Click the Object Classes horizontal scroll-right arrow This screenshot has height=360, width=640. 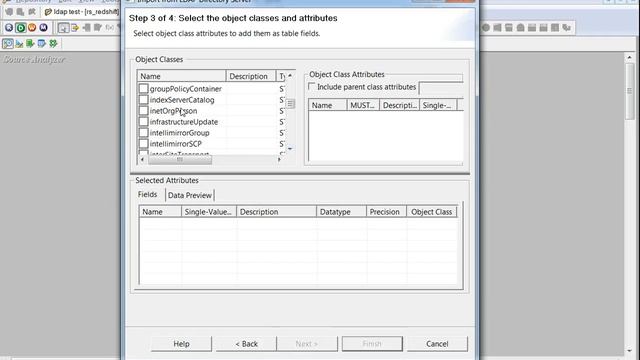pos(280,160)
